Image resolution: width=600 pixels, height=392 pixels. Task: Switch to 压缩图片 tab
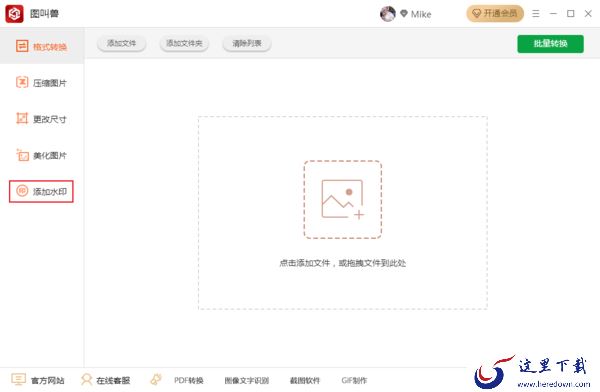[42, 82]
